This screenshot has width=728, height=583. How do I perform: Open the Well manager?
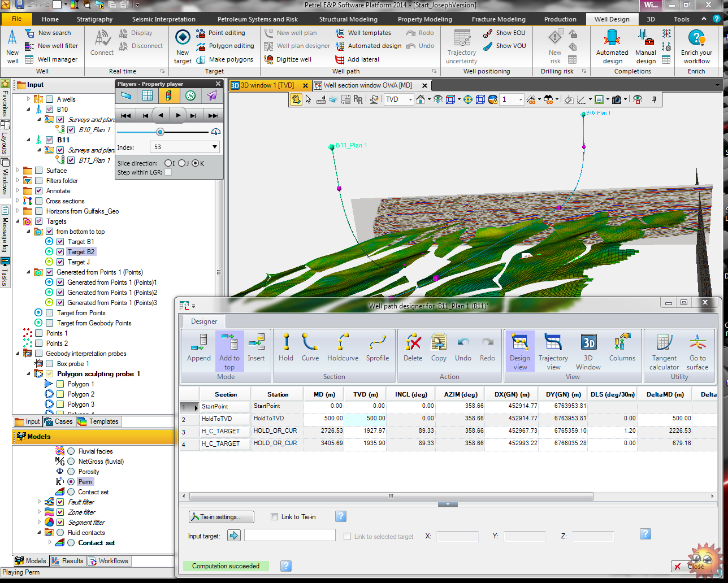(51, 59)
